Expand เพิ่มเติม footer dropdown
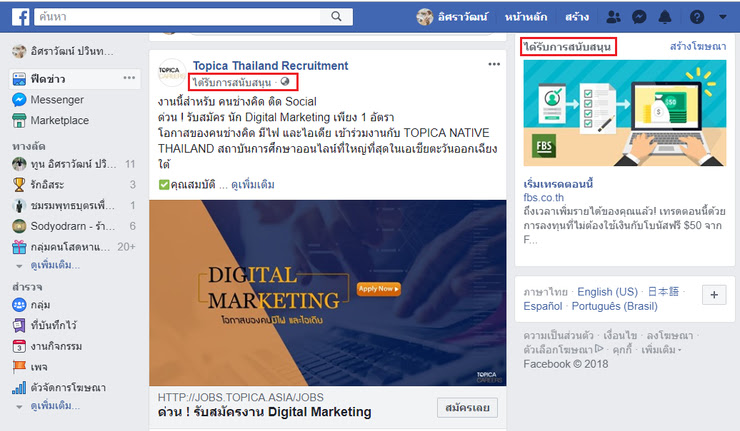Image resolution: width=740 pixels, height=431 pixels. (x=661, y=350)
